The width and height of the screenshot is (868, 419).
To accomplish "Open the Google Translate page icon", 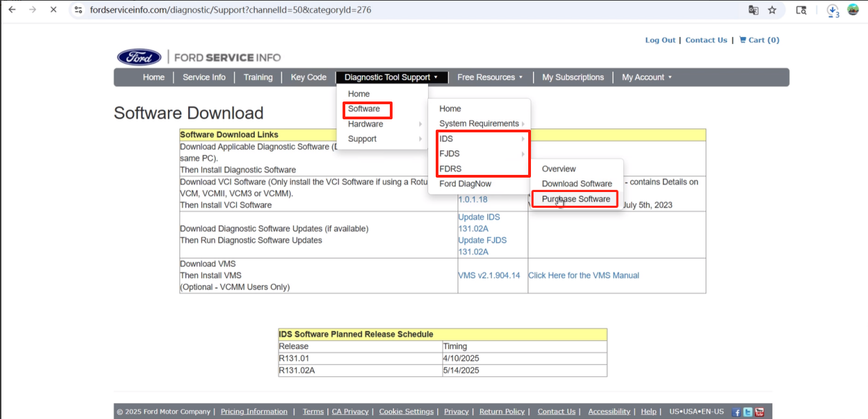I will (754, 10).
